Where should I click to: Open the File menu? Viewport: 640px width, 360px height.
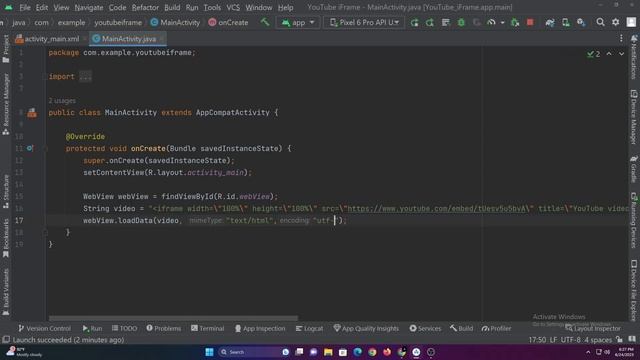(x=24, y=7)
